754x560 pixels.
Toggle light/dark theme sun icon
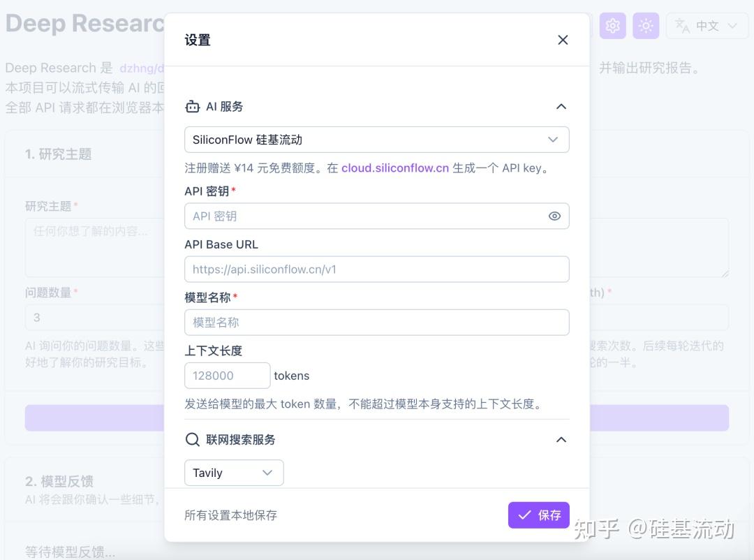646,26
